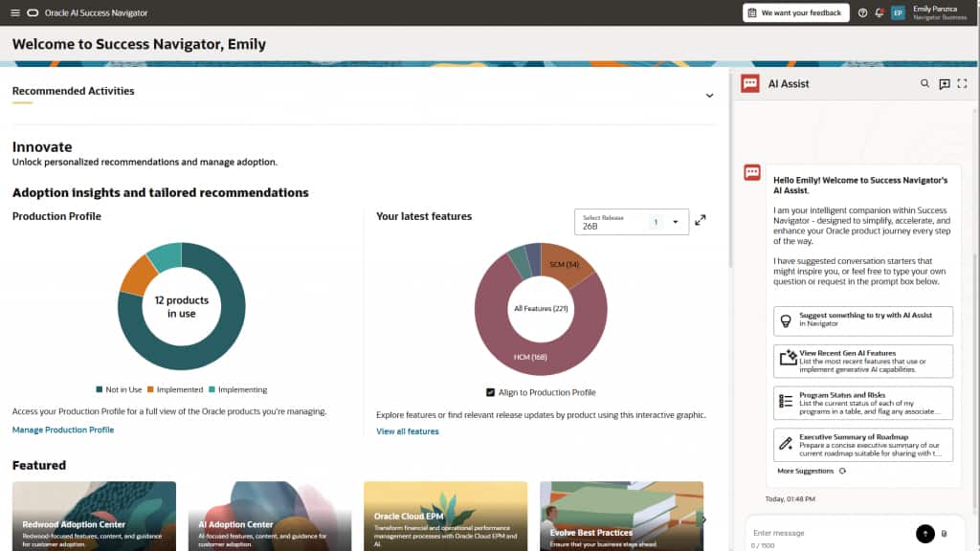Select the Recommended Activities tab heading
The height and width of the screenshot is (551, 980).
tap(73, 91)
